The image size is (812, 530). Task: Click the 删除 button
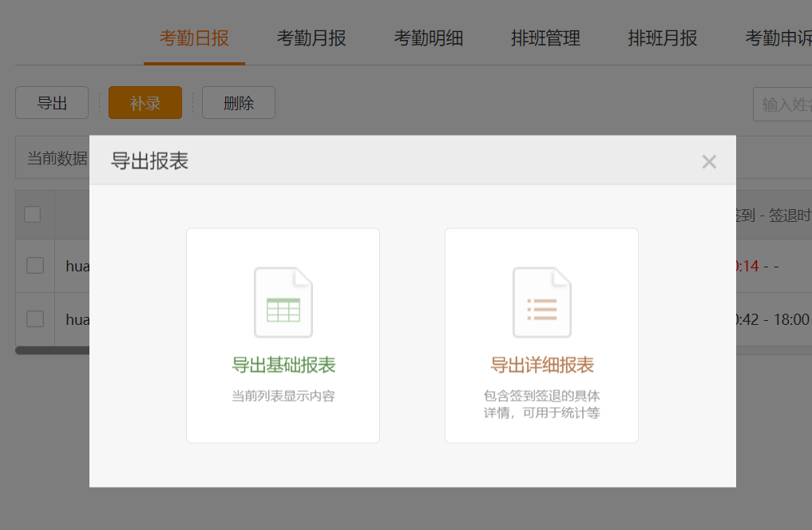(x=238, y=102)
